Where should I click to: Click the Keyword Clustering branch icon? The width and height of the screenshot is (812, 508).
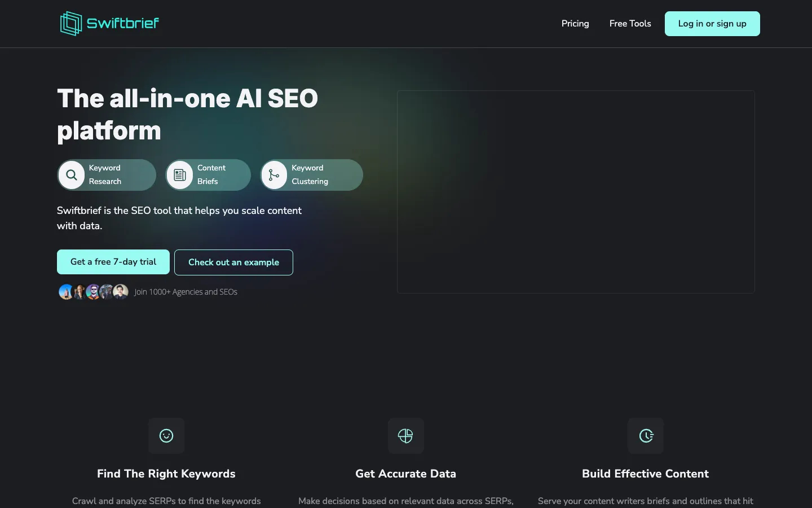[x=274, y=175]
